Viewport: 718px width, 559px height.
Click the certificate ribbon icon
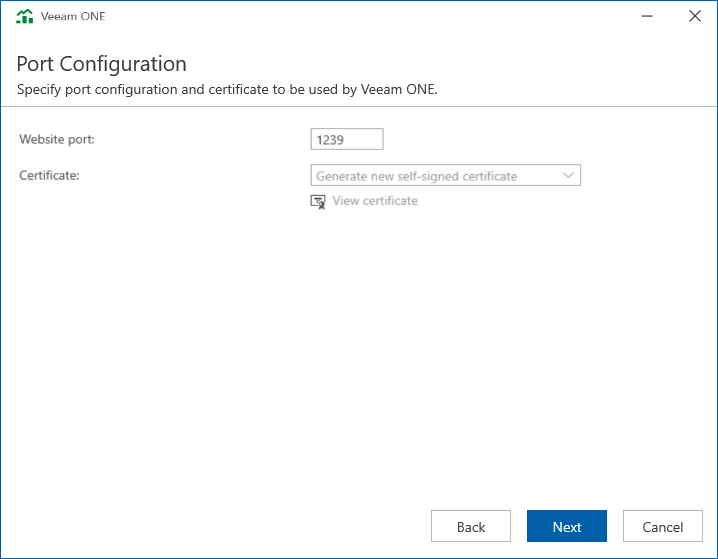pyautogui.click(x=318, y=201)
